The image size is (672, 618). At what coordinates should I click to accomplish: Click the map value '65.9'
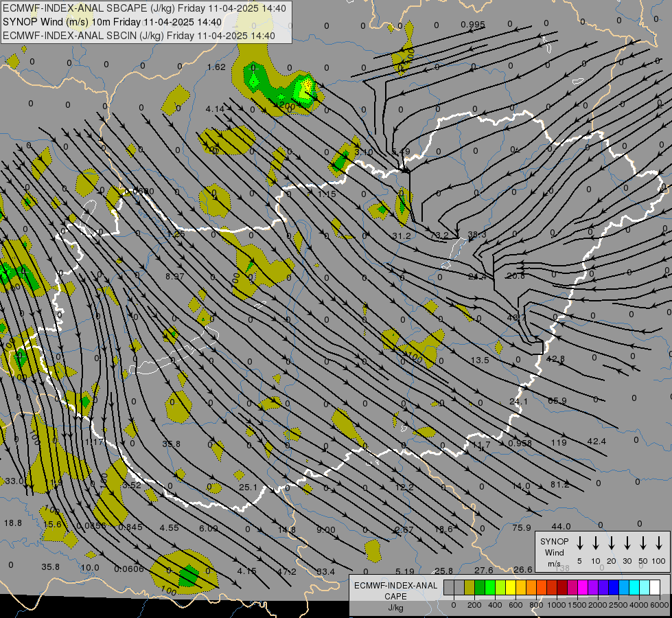[557, 400]
